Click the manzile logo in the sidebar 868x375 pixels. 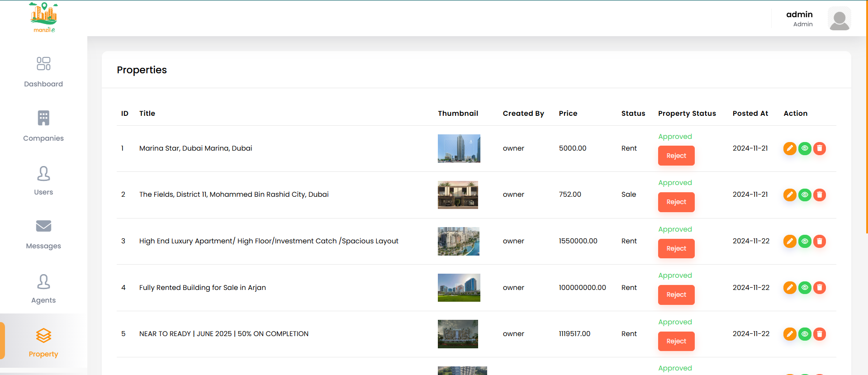pyautogui.click(x=44, y=18)
